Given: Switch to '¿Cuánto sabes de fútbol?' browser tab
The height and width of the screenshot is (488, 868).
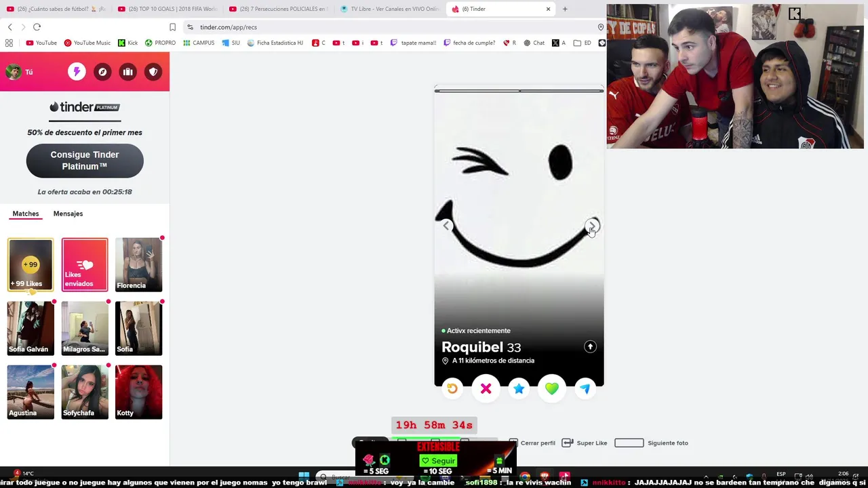Looking at the screenshot, I should 56,9.
